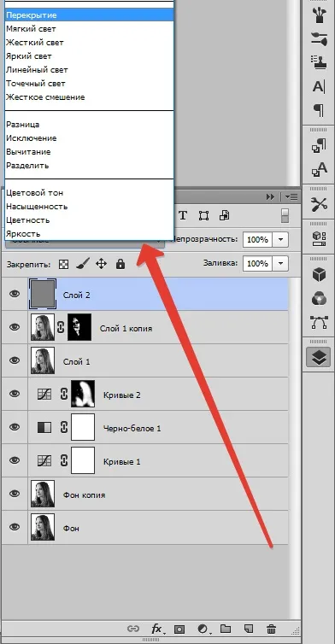The image size is (335, 644).
Task: Choose Цветовой тон blend mode
Action: (x=90, y=193)
